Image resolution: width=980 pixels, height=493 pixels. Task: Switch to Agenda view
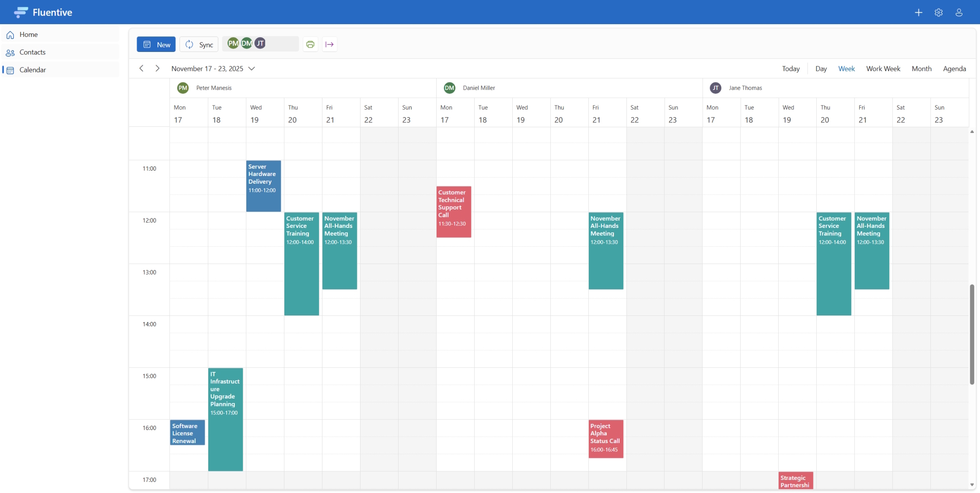(954, 68)
